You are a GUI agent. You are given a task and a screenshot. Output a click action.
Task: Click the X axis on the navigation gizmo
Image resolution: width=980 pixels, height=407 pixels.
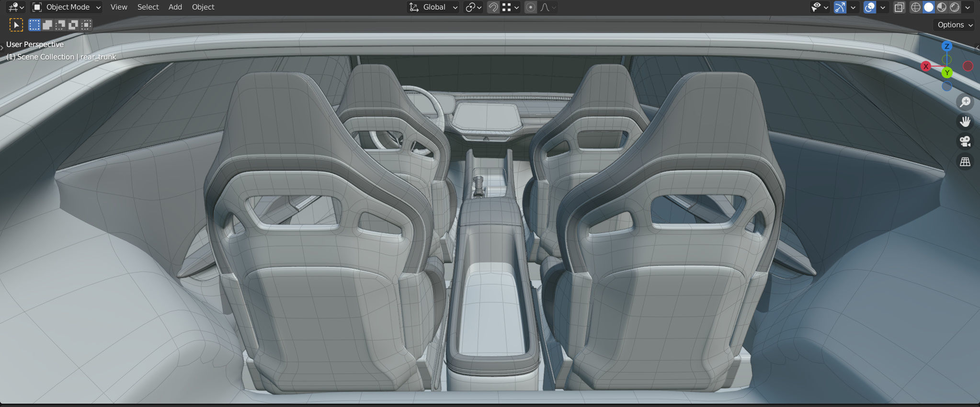tap(926, 67)
